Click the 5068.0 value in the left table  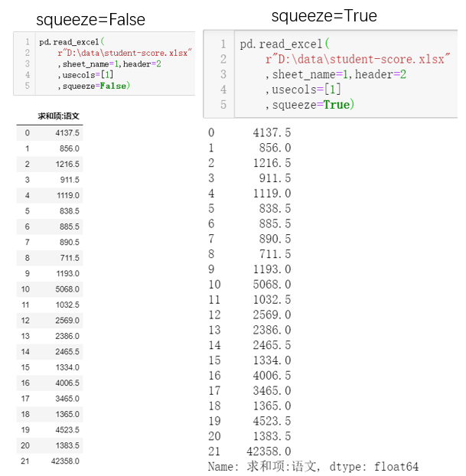pyautogui.click(x=67, y=289)
